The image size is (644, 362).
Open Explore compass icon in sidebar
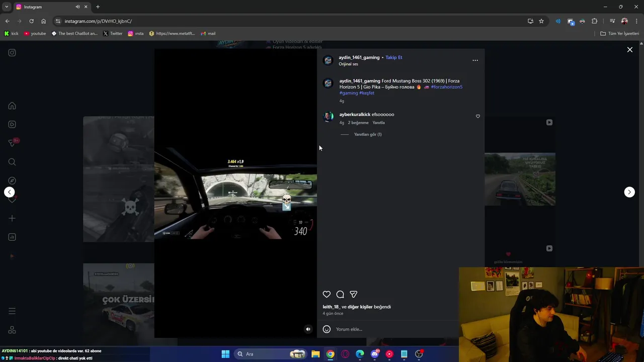12,180
